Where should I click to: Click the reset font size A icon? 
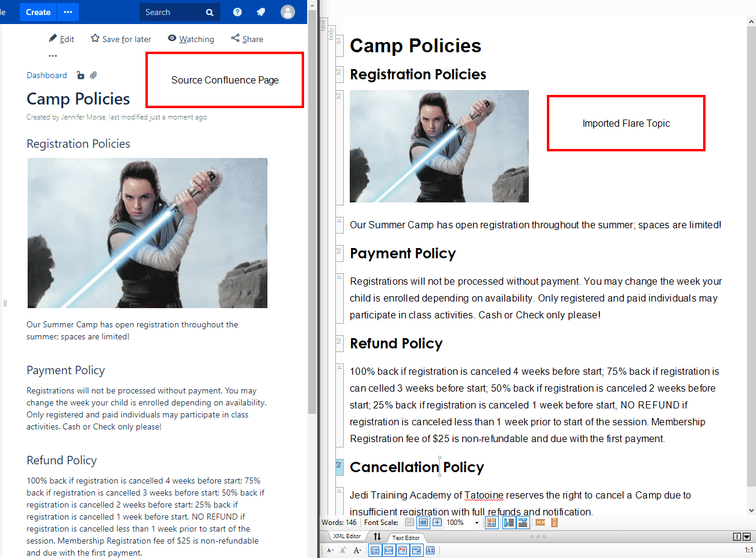[x=343, y=550]
